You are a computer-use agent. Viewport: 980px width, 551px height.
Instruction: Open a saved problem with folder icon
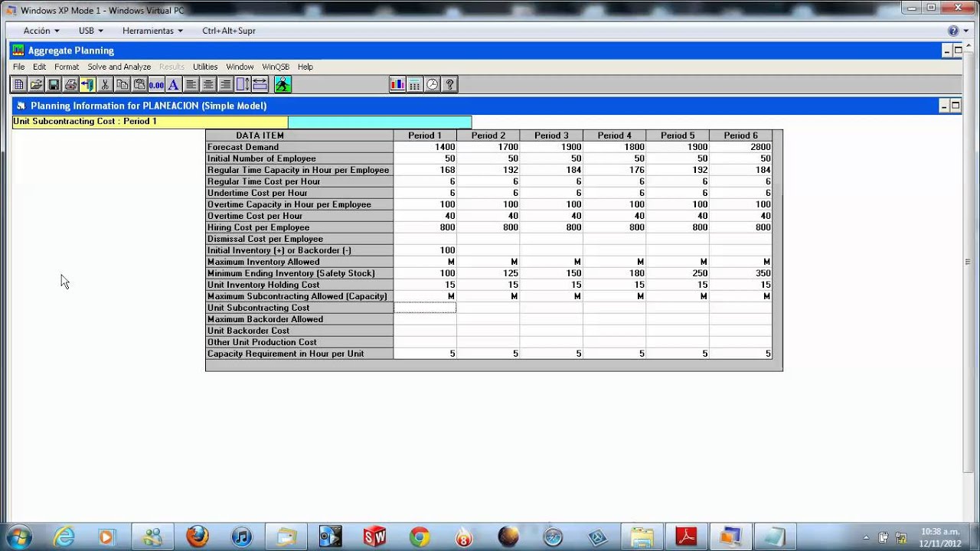coord(36,84)
